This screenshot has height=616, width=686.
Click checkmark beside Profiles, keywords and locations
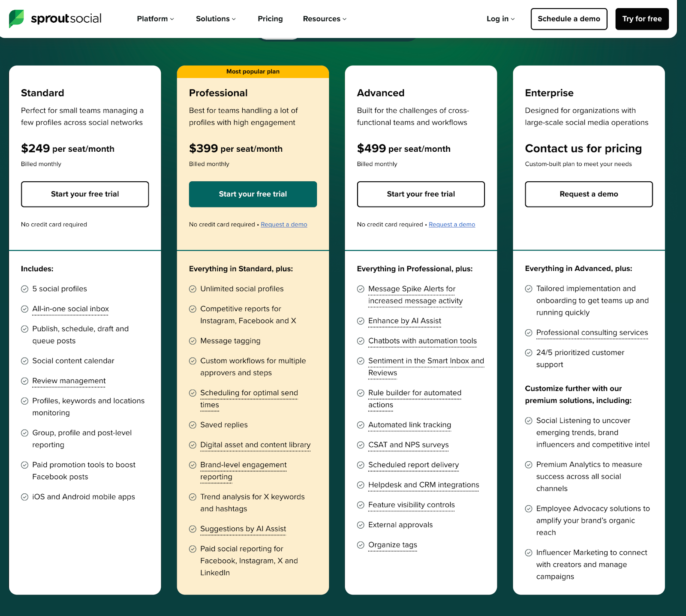point(25,401)
